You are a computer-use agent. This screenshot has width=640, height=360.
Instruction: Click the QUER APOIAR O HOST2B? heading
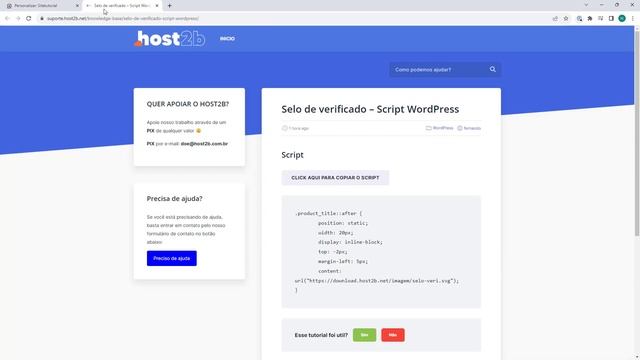pos(188,104)
